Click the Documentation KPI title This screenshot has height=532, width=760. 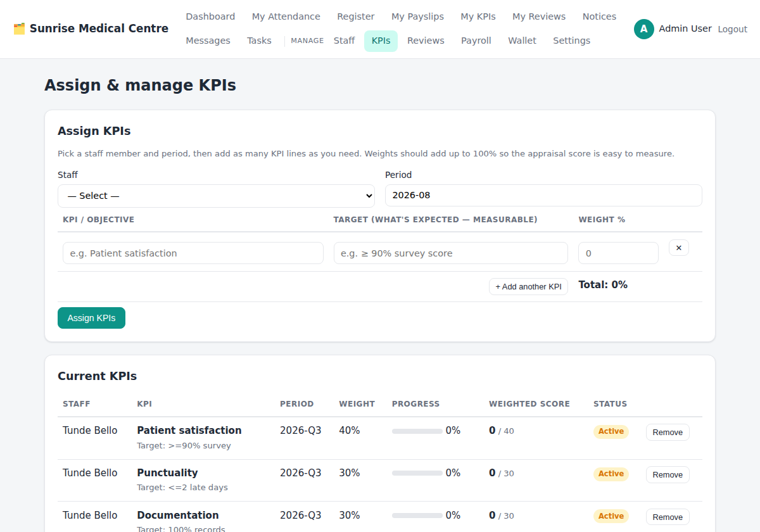(178, 515)
